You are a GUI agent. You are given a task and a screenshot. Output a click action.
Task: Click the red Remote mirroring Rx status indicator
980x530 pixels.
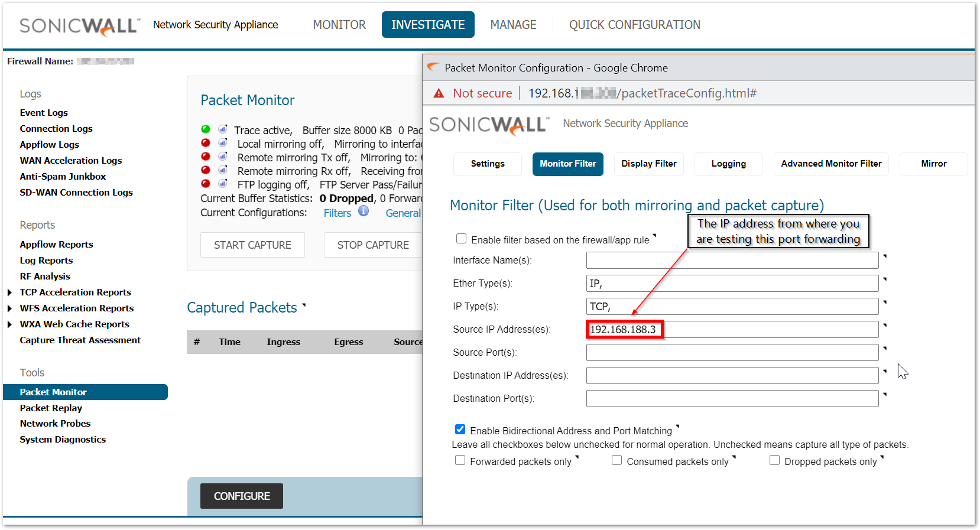[x=206, y=170]
